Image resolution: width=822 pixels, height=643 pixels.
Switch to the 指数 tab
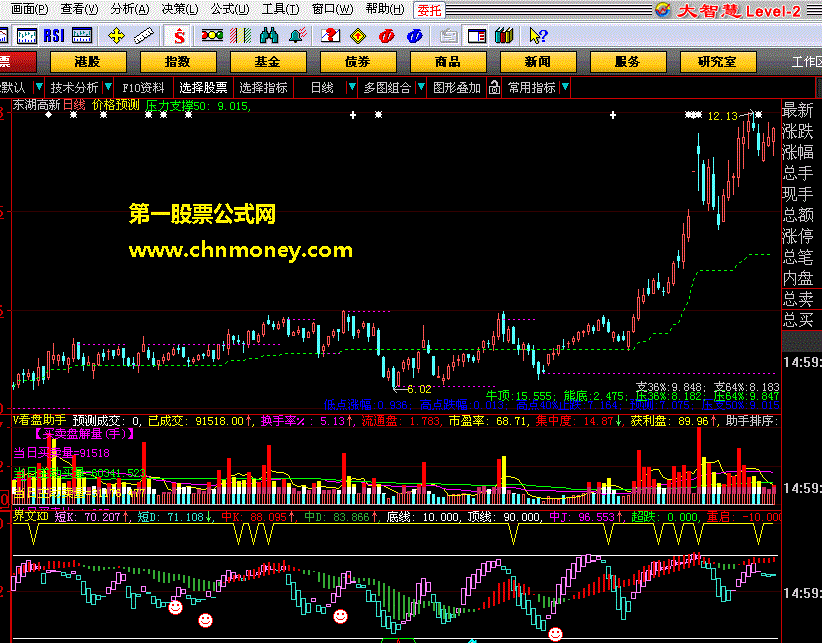click(178, 62)
